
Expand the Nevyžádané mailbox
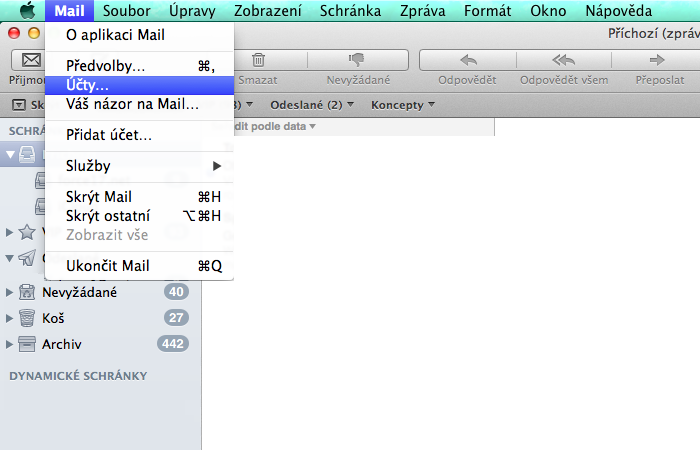pos(9,292)
